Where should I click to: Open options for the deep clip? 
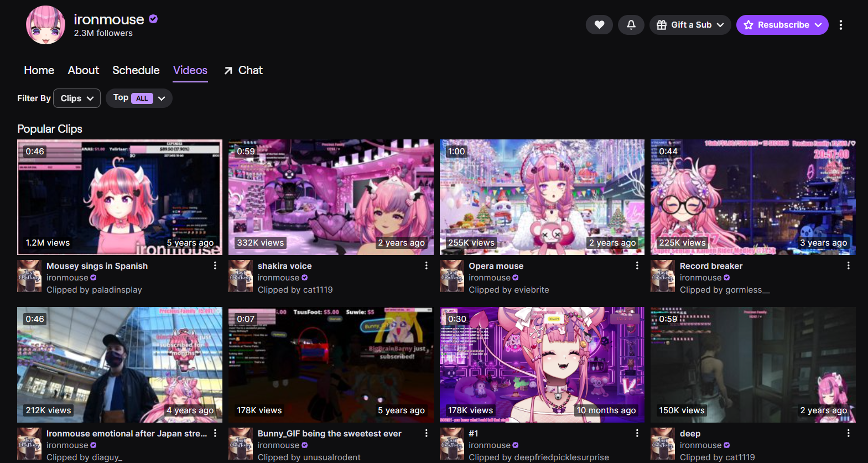[x=849, y=434]
